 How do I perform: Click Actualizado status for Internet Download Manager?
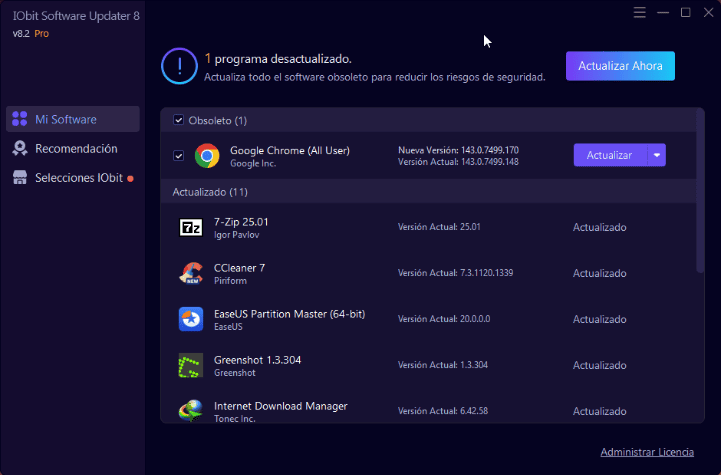(600, 411)
